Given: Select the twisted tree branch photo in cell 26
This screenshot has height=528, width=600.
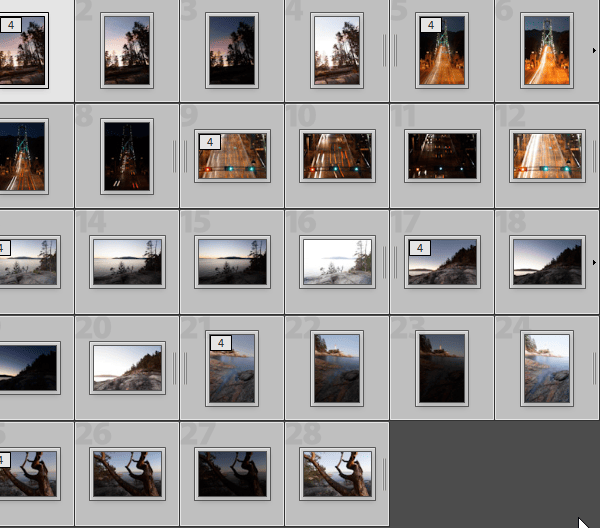Looking at the screenshot, I should point(127,474).
